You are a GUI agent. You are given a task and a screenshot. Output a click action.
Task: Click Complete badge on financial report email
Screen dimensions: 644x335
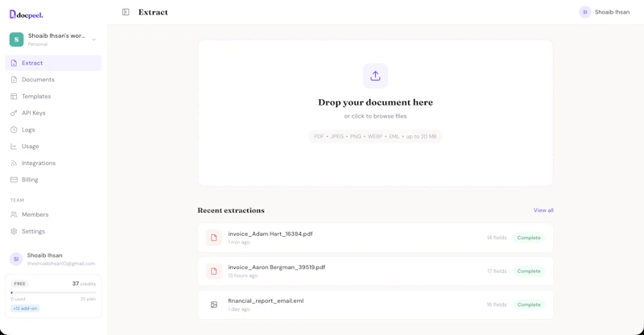[529, 304]
